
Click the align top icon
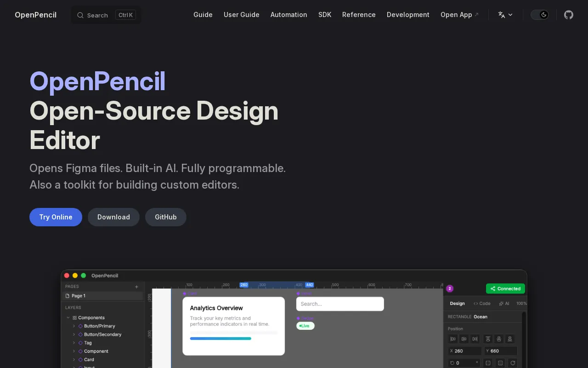click(x=488, y=339)
